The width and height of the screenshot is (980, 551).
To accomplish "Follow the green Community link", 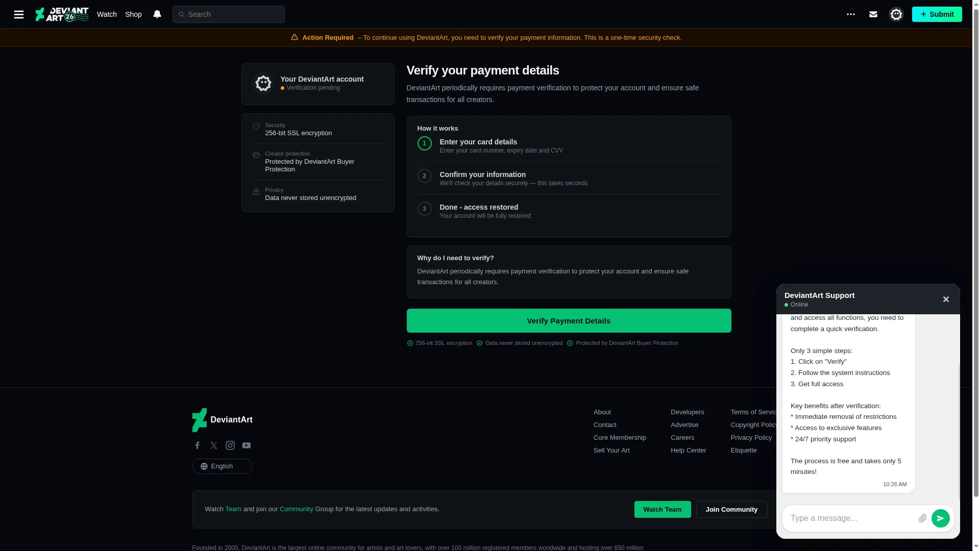I will click(297, 509).
